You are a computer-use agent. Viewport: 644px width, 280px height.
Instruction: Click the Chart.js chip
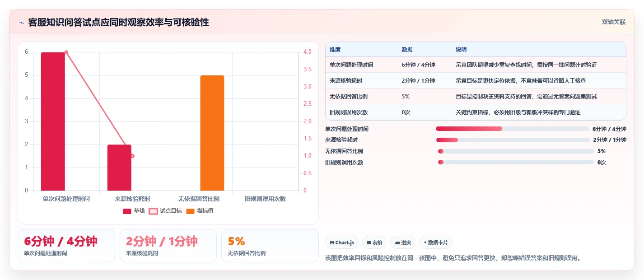pyautogui.click(x=342, y=243)
